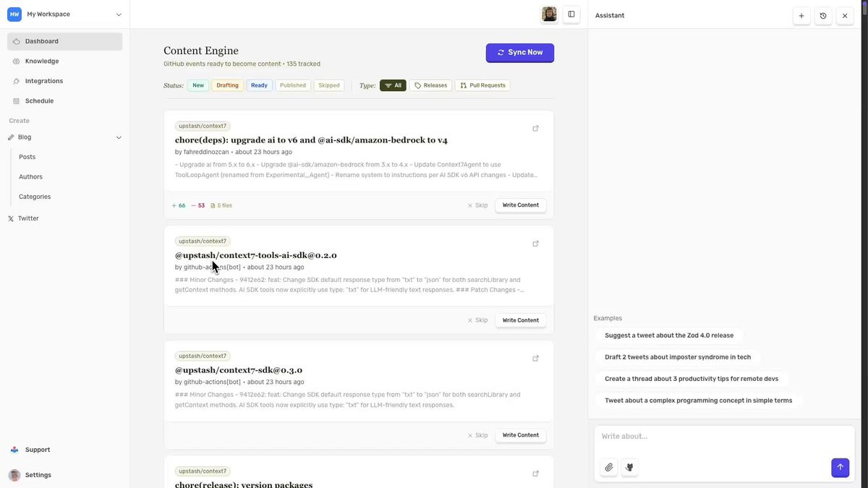The height and width of the screenshot is (488, 868).
Task: Select imposter syndrome tweets example
Action: tap(678, 357)
